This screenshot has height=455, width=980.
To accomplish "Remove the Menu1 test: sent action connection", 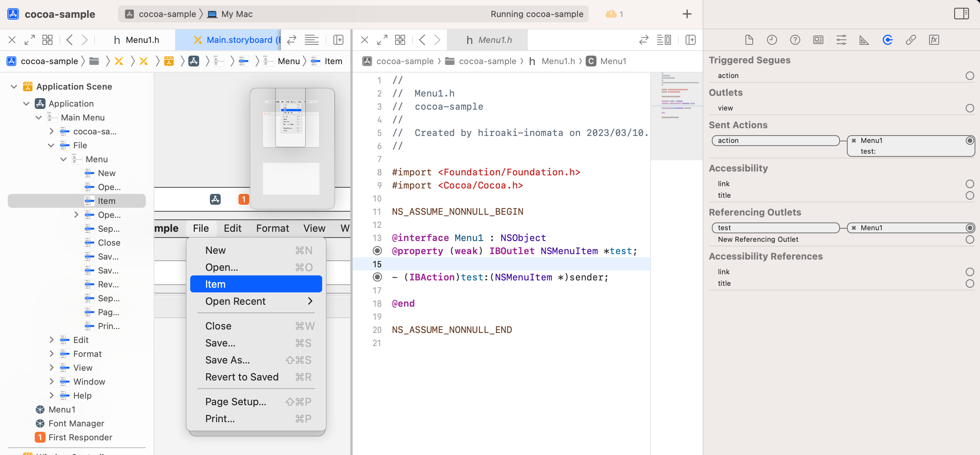I will pyautogui.click(x=854, y=141).
